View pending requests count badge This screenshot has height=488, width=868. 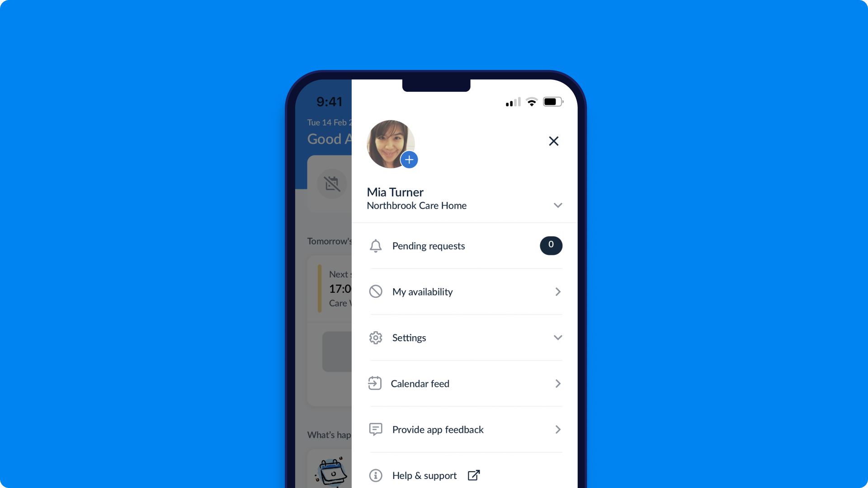pos(551,245)
